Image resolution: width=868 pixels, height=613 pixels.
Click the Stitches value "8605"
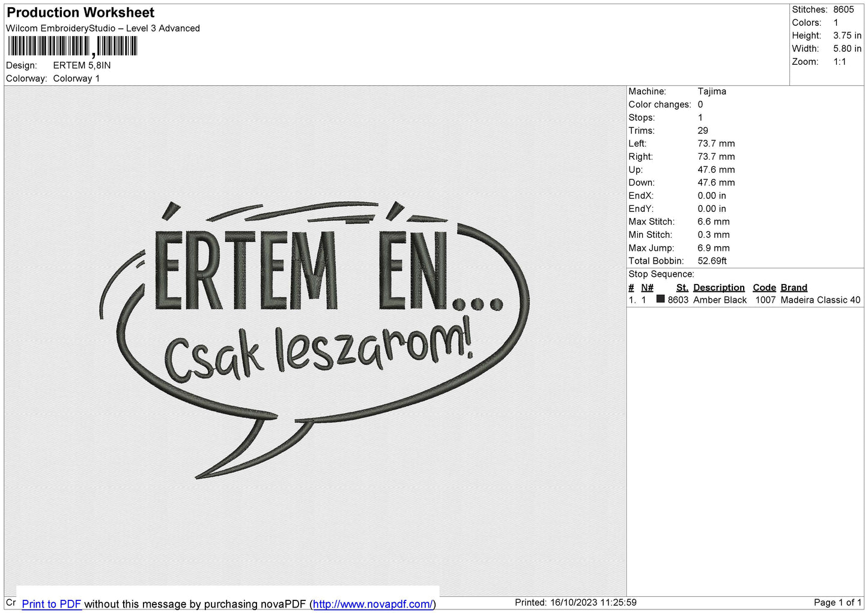point(843,10)
